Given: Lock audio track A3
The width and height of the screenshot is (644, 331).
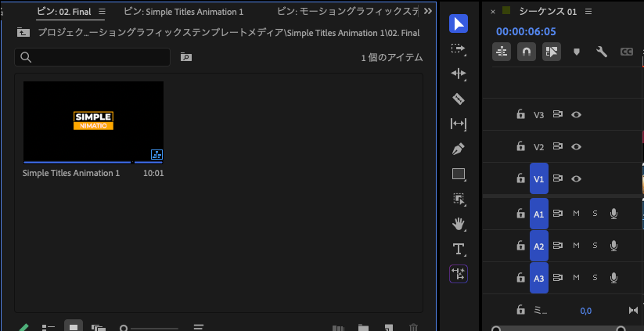Looking at the screenshot, I should [x=520, y=278].
